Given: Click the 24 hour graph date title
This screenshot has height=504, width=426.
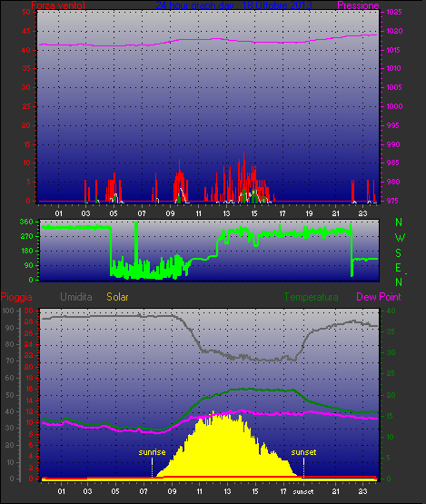Looking at the screenshot, I should coord(233,5).
